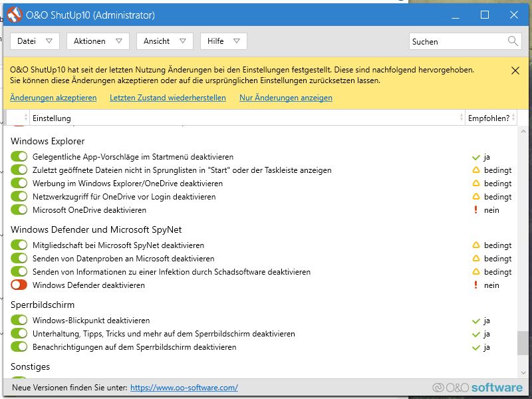Click the red exclamation icon for Windows Defender deaktivieren

tap(475, 285)
